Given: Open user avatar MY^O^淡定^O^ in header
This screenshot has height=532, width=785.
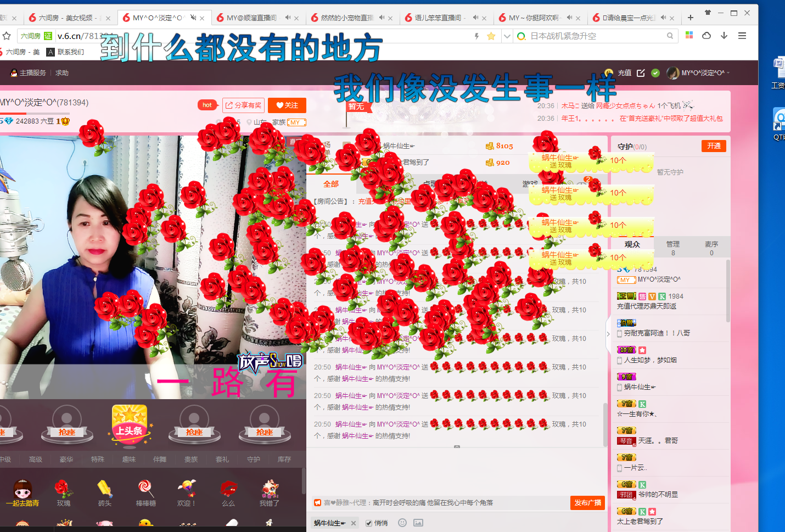Looking at the screenshot, I should (672, 73).
